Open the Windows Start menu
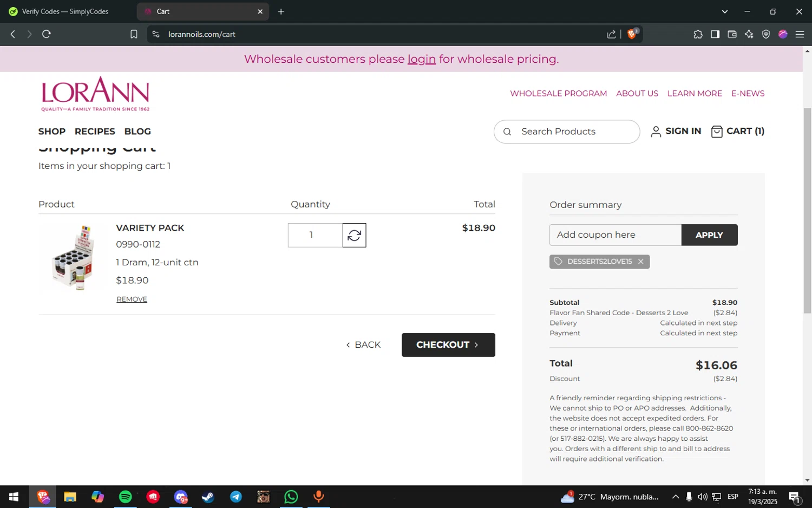The height and width of the screenshot is (508, 812). click(14, 497)
